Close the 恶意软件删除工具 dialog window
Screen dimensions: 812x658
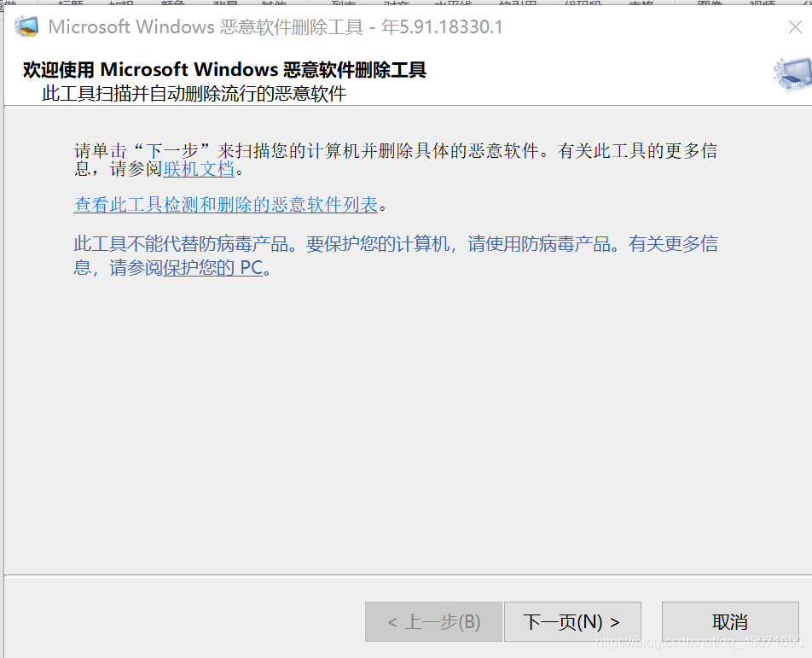pos(795,27)
